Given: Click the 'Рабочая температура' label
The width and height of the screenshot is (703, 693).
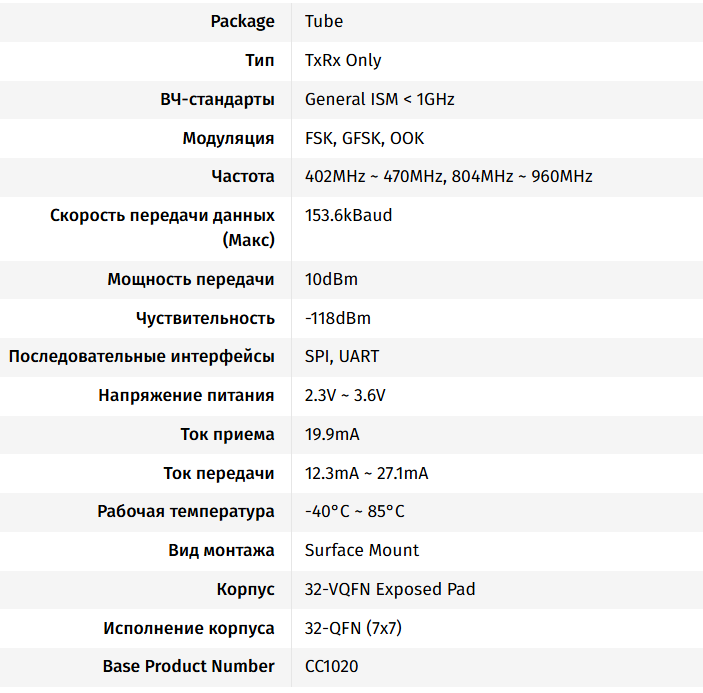Looking at the screenshot, I should click(185, 512).
